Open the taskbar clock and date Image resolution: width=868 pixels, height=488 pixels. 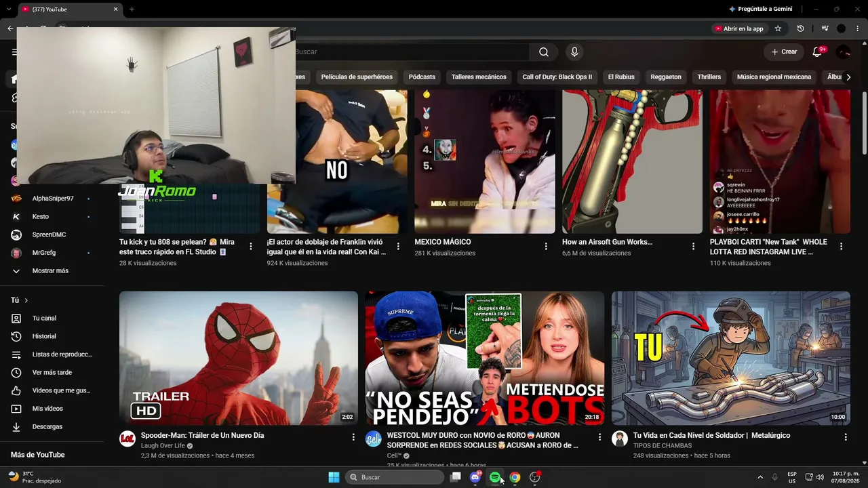pos(846,477)
